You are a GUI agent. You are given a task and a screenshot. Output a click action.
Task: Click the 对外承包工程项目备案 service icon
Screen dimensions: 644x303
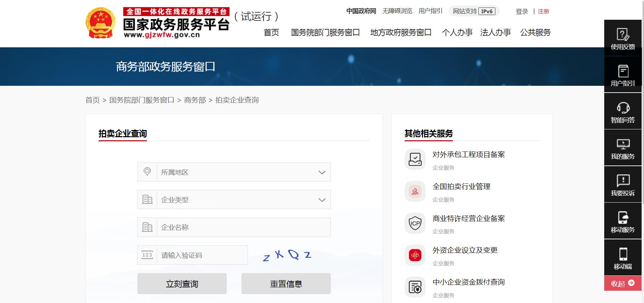point(415,159)
